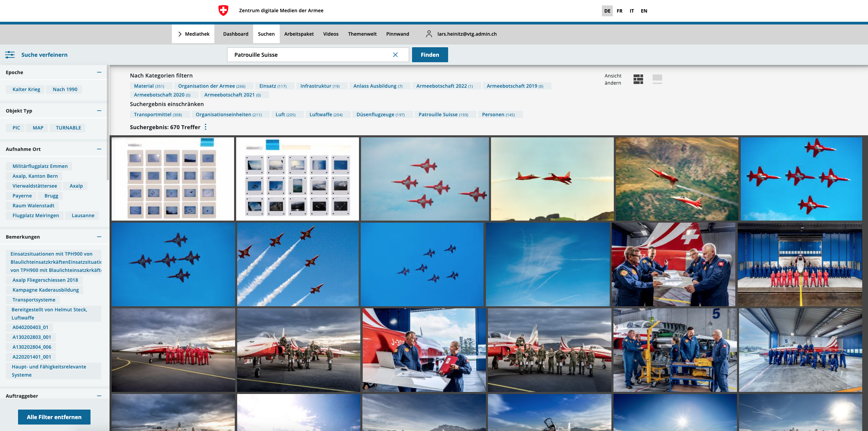Collapse the Bemerkungen filter section
The height and width of the screenshot is (431, 868).
[x=99, y=237]
